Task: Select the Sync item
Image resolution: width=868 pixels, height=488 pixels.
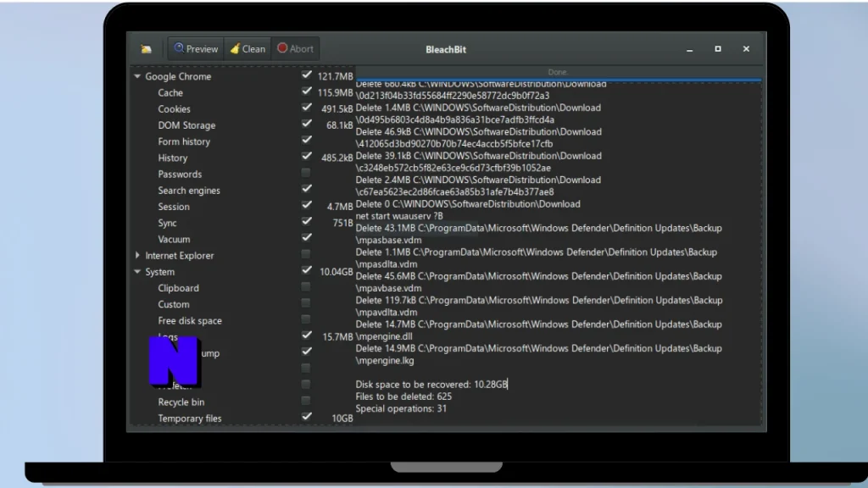Action: 167,223
